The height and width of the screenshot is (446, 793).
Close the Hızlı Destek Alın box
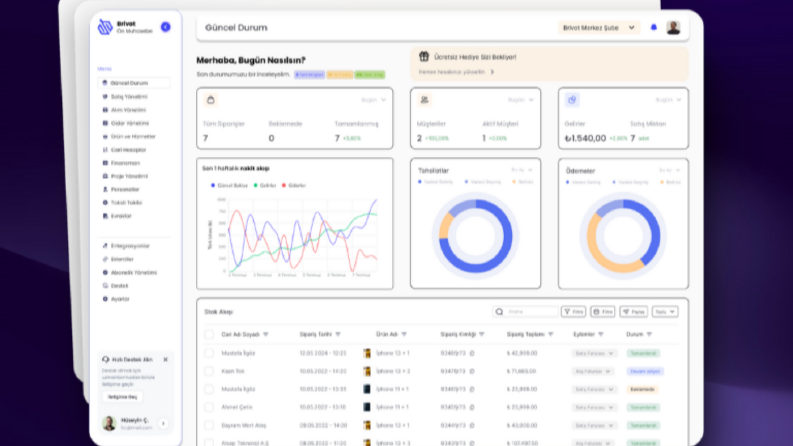[165, 360]
